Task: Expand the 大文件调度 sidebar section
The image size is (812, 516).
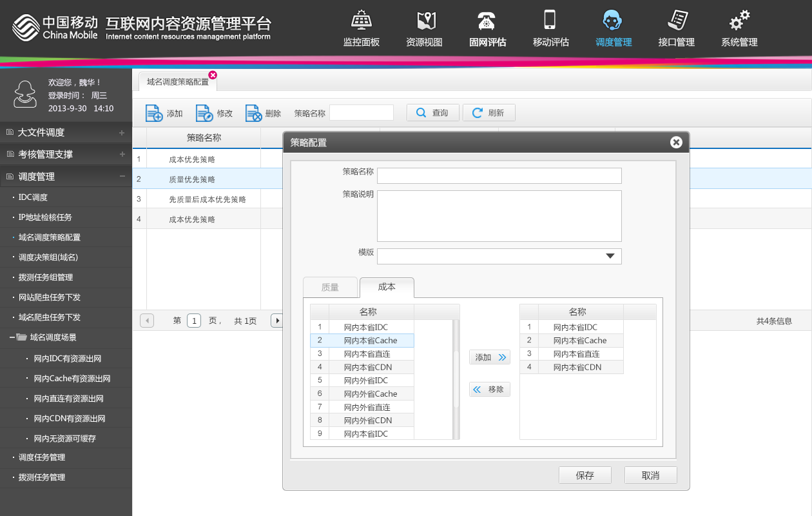Action: tap(122, 133)
